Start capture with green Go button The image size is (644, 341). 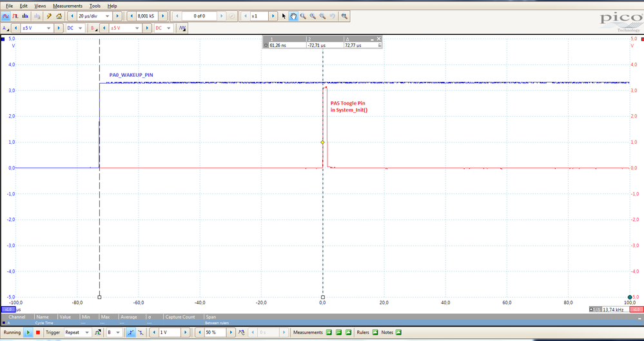pyautogui.click(x=28, y=333)
